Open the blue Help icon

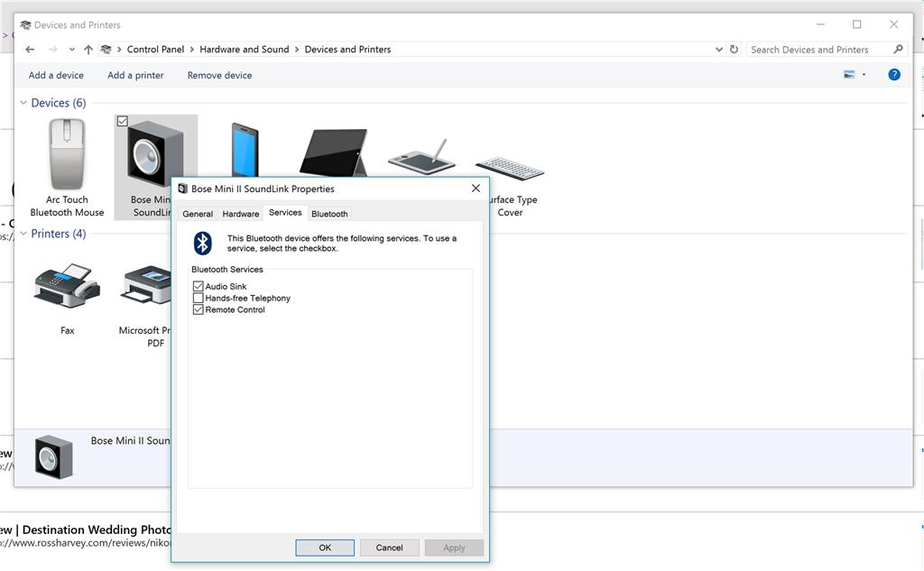pos(894,74)
